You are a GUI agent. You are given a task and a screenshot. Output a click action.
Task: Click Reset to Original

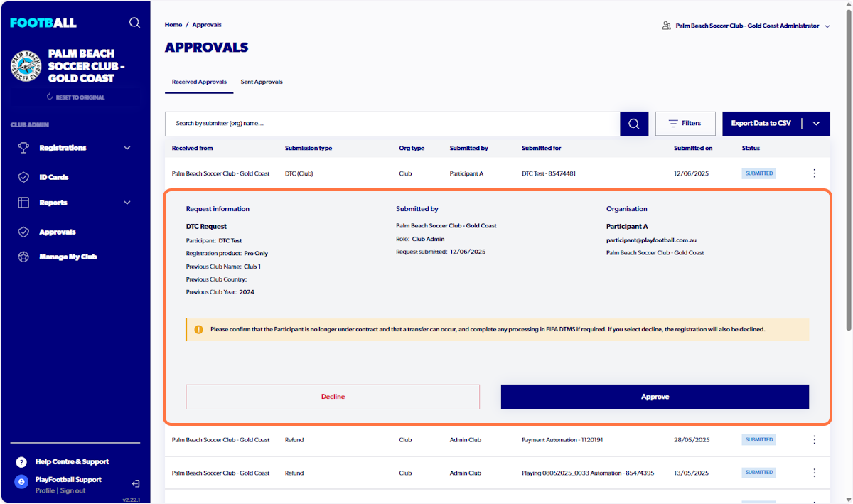[x=75, y=97]
